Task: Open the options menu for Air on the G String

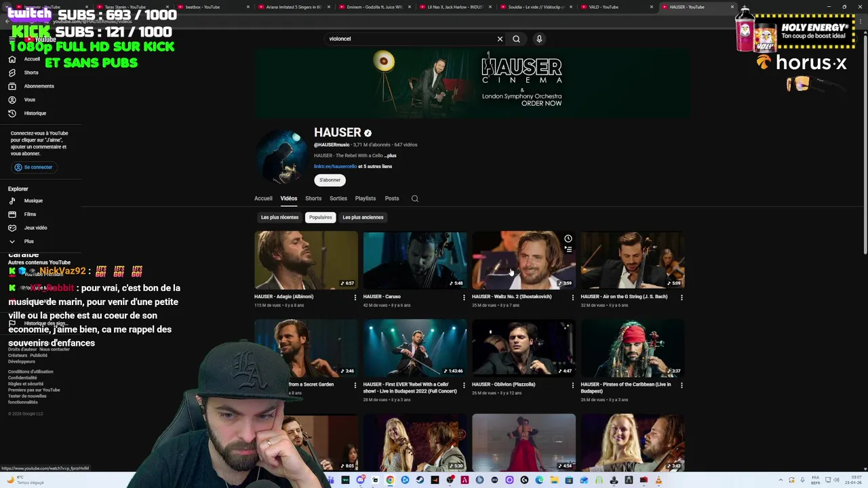Action: click(x=682, y=297)
